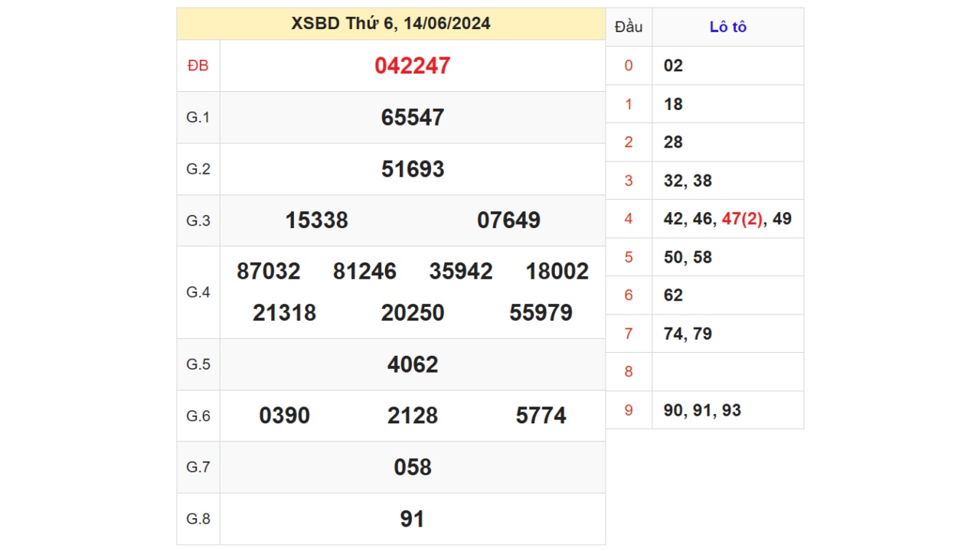The width and height of the screenshot is (980, 551).
Task: Click the G.8 row label
Action: pyautogui.click(x=198, y=519)
